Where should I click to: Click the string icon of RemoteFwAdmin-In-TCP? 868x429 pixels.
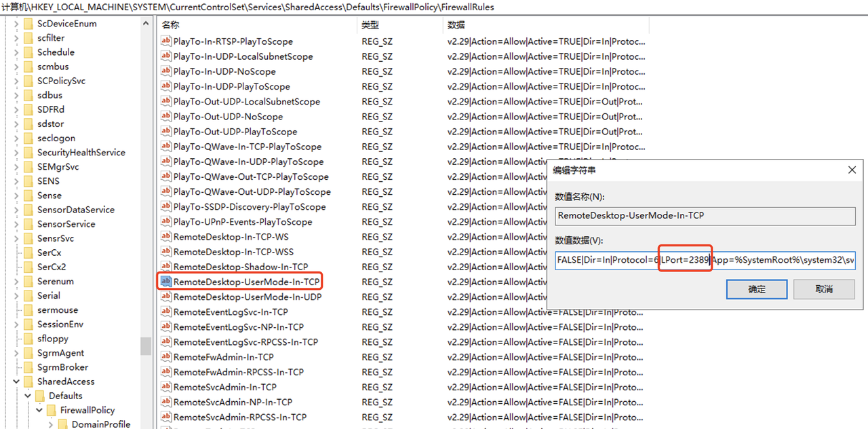tap(165, 357)
